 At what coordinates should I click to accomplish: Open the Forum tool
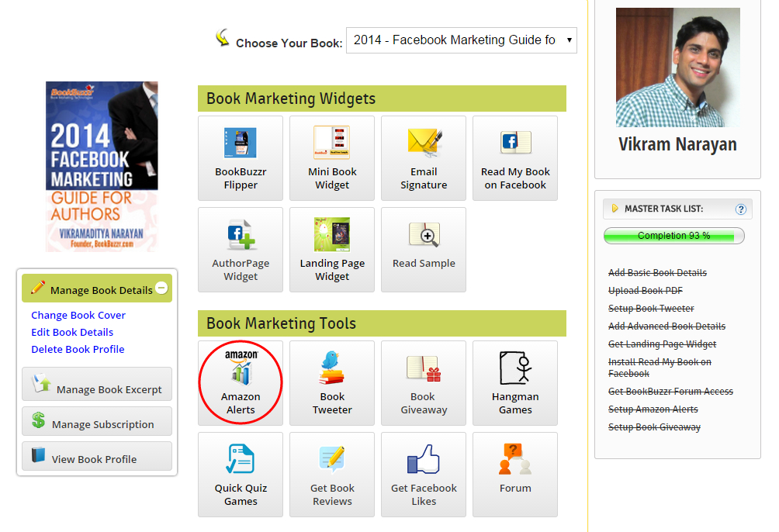click(x=515, y=475)
